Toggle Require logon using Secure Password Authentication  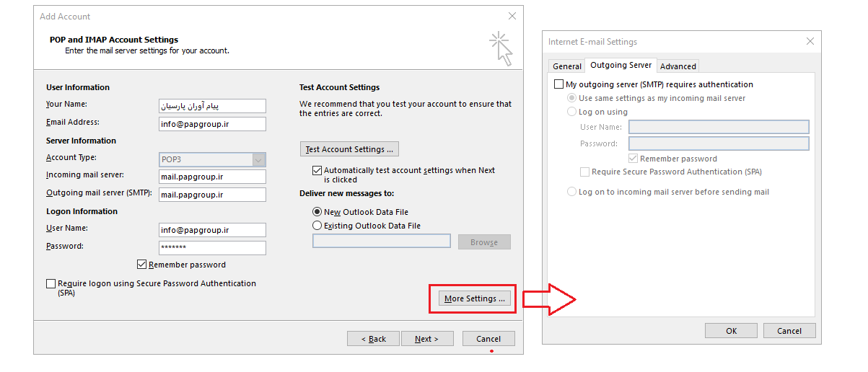click(x=51, y=284)
